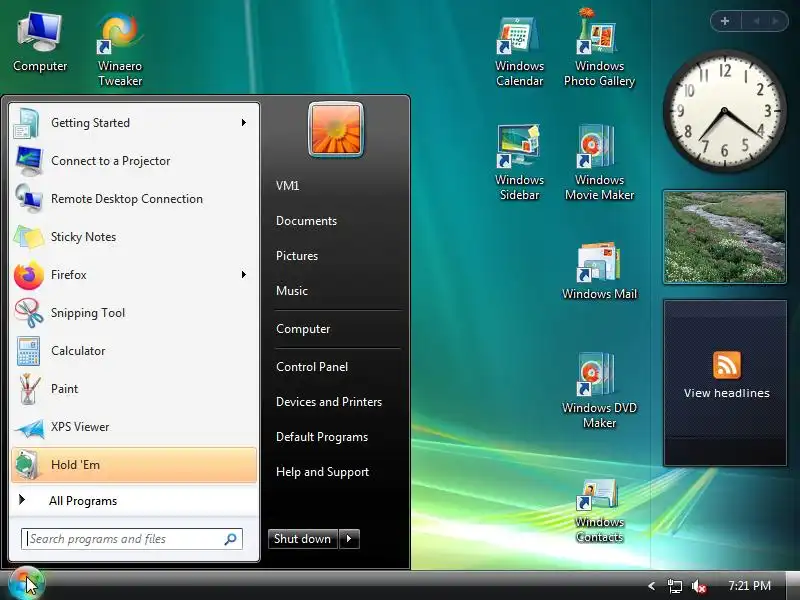The width and height of the screenshot is (800, 600).
Task: Open the Windows DVD Maker shortcut
Action: (599, 391)
